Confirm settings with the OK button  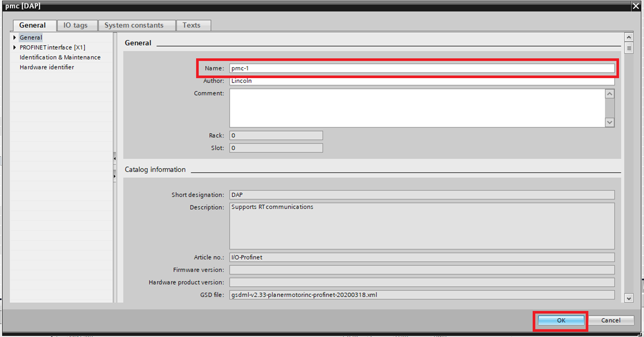560,320
